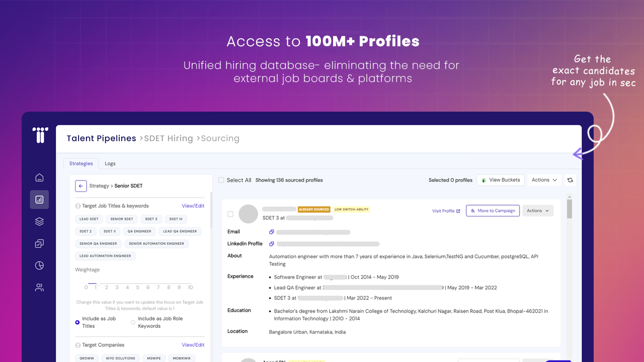Click the Sourcing breadcrumb
This screenshot has height=362, width=644.
point(220,138)
